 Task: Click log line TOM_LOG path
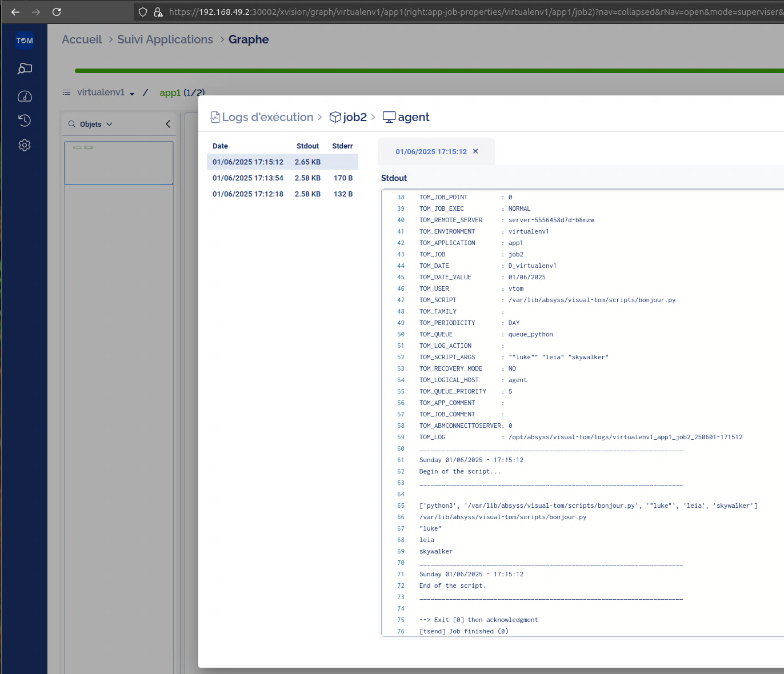[x=581, y=437]
